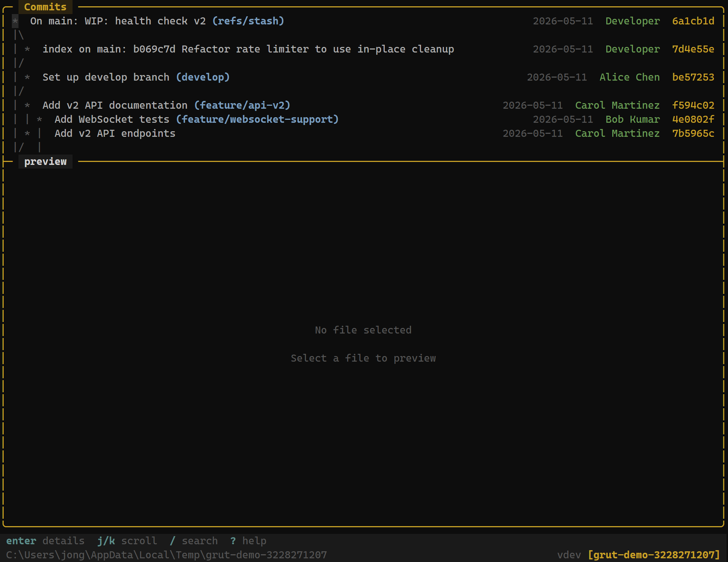Click the vdev version label
The width and height of the screenshot is (728, 562).
[569, 555]
